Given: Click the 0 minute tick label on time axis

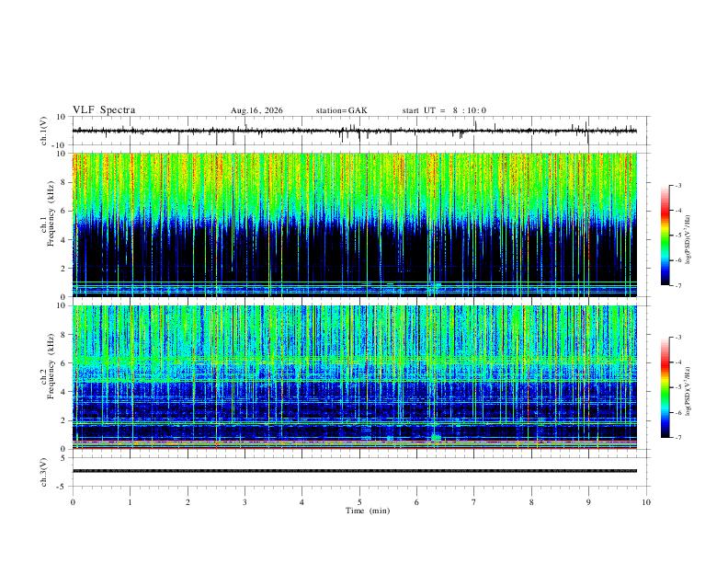Looking at the screenshot, I should tap(73, 502).
